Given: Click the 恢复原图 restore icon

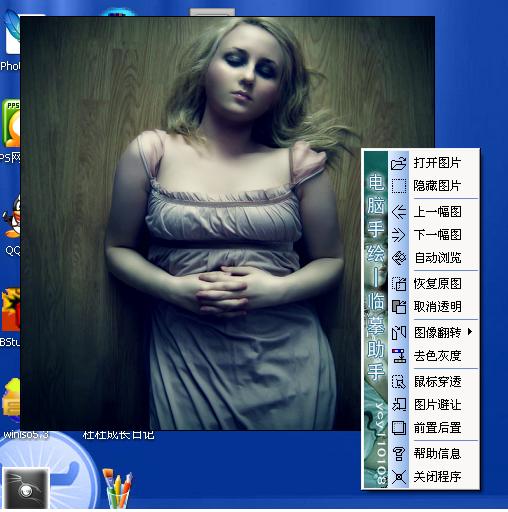Looking at the screenshot, I should [x=398, y=284].
